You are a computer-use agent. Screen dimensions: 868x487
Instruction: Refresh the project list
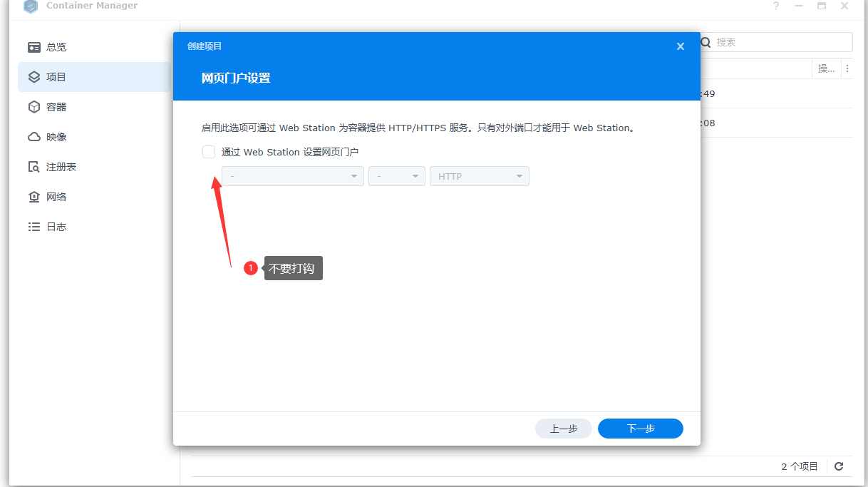point(839,466)
